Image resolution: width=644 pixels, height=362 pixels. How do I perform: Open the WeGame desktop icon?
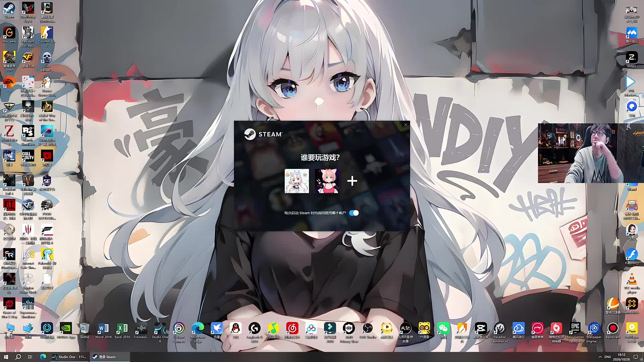tap(9, 35)
